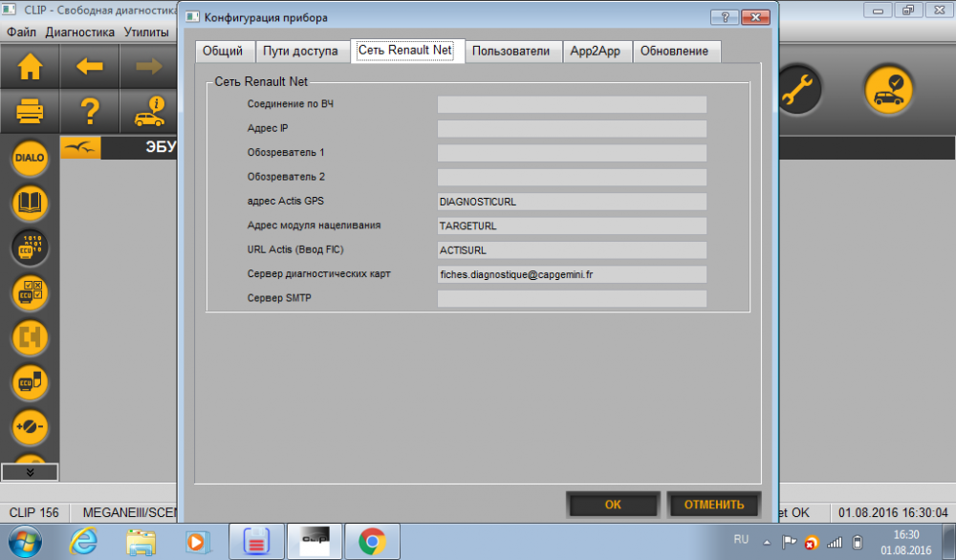Select the ECU binary code sidebar icon
This screenshot has height=560, width=956.
click(30, 248)
